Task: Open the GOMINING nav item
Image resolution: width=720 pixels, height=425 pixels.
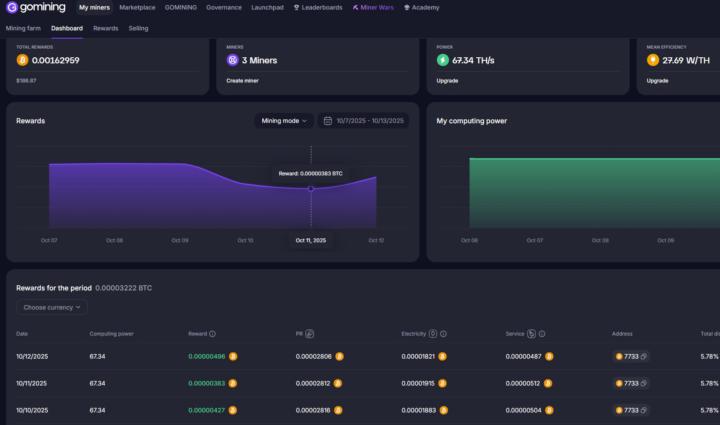Action: tap(181, 8)
